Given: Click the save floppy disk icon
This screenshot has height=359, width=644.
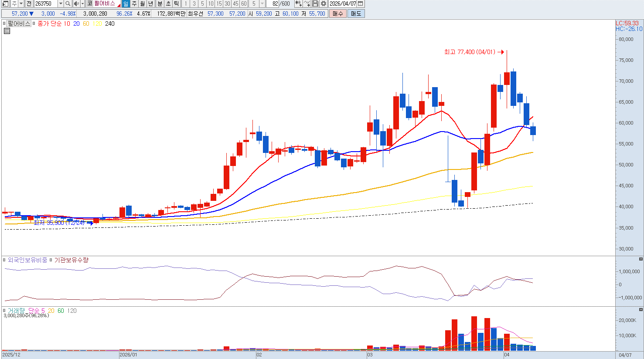Looking at the screenshot, I should pos(315,3).
